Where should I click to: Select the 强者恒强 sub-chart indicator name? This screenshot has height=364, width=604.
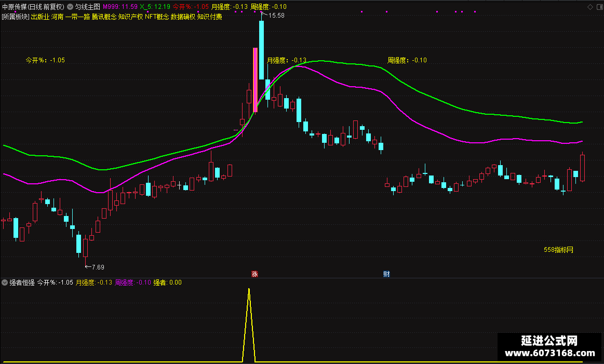point(22,282)
